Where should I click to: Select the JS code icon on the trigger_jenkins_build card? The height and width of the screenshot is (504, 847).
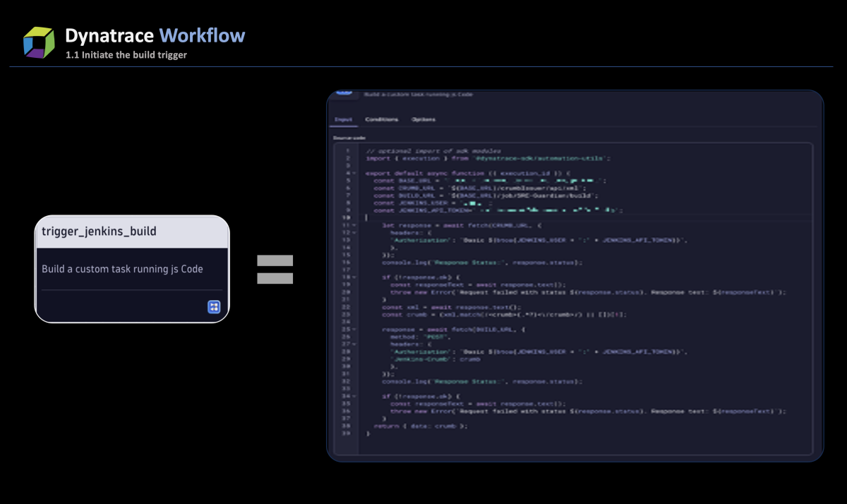212,306
